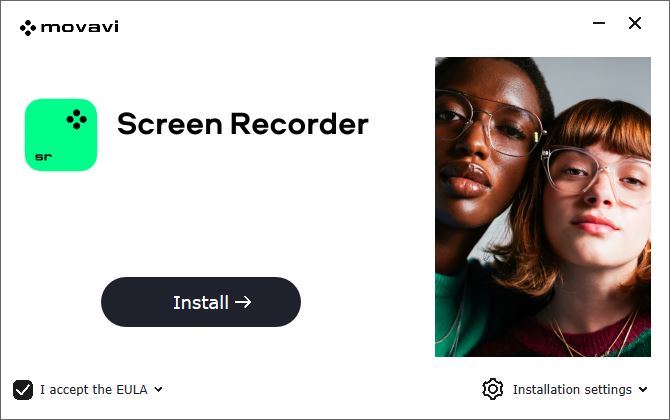This screenshot has width=670, height=420.
Task: Click the 'Installation settings' text label
Action: pos(572,390)
